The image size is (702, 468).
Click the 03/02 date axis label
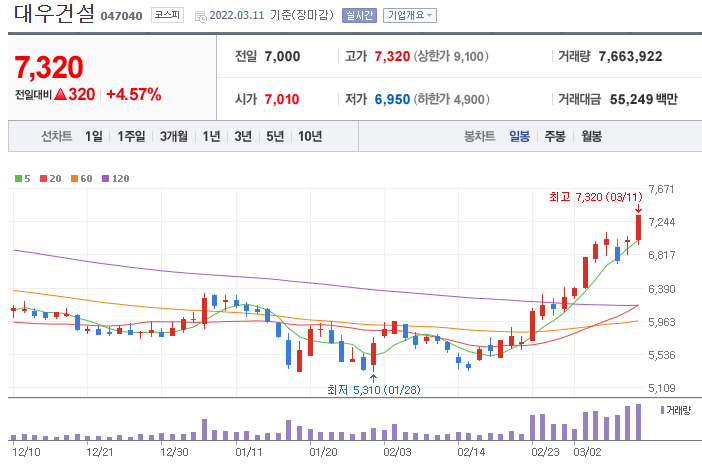point(587,452)
